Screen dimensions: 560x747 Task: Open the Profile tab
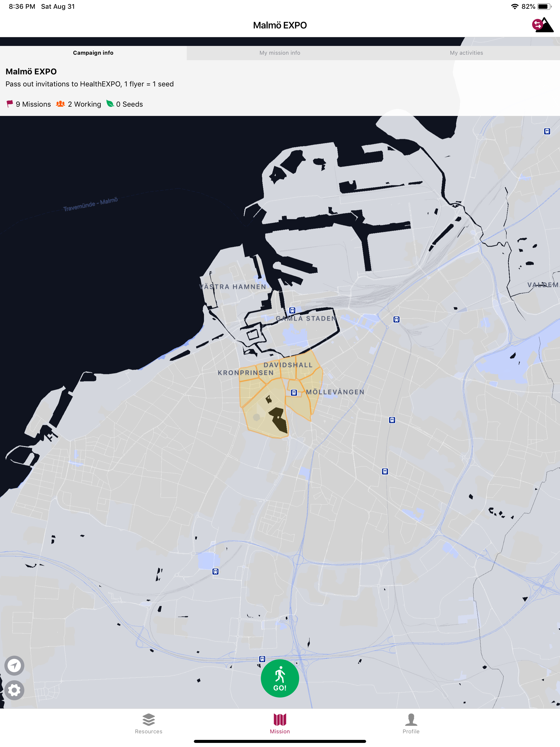pos(411,724)
